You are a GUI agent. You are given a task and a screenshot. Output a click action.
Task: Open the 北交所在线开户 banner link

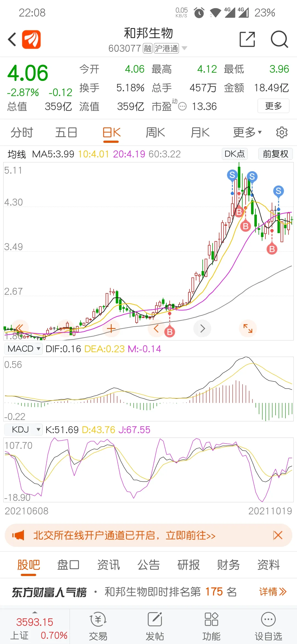point(124,535)
